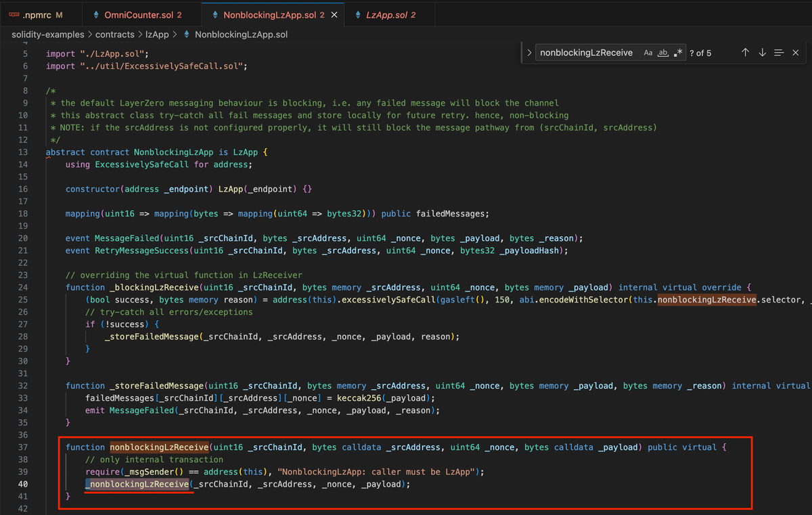Switch to the OmniCounter.sol tab
The height and width of the screenshot is (515, 812).
(x=141, y=15)
